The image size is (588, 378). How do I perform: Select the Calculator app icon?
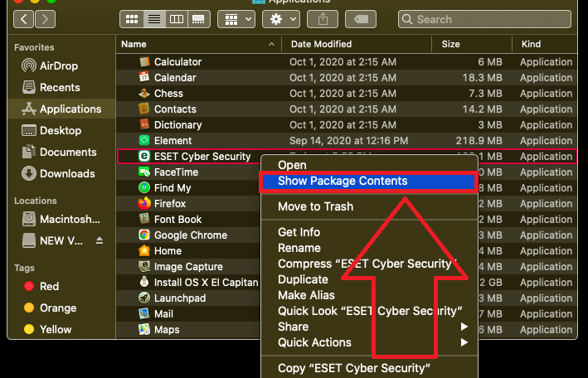pos(144,62)
